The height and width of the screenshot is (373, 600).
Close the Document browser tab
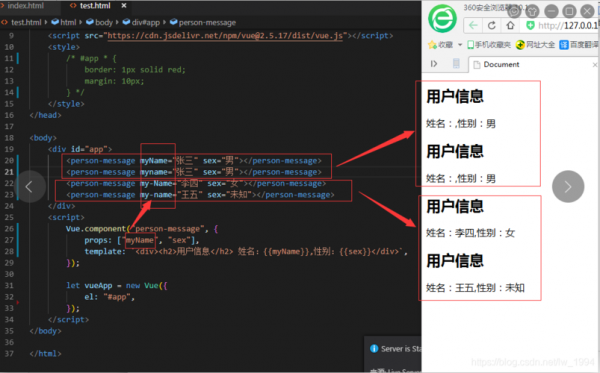pos(595,65)
